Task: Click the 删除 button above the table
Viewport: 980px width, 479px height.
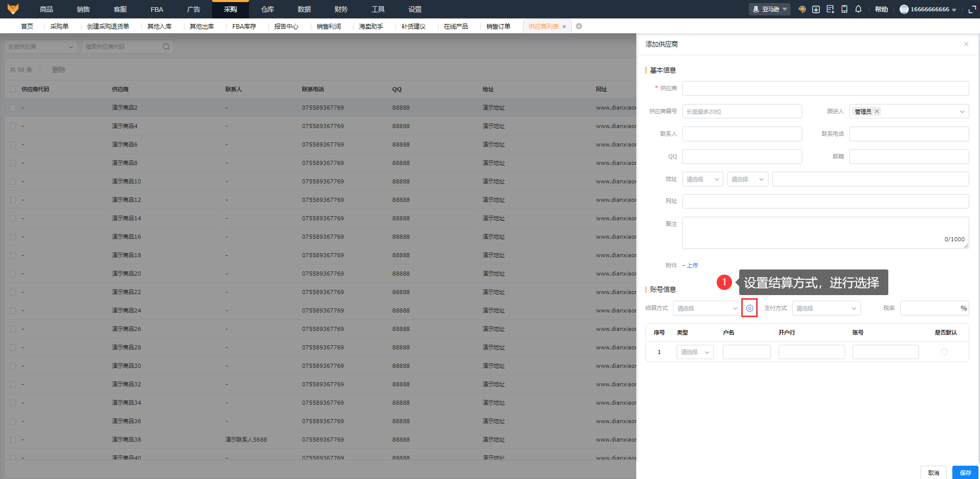Action: tap(59, 70)
